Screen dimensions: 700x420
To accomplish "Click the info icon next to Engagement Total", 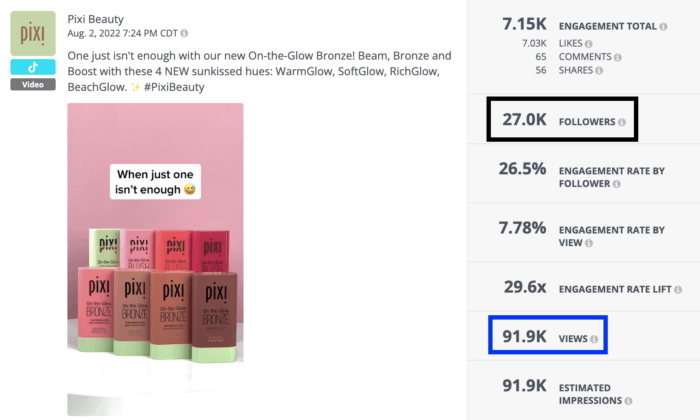I will 663,26.
